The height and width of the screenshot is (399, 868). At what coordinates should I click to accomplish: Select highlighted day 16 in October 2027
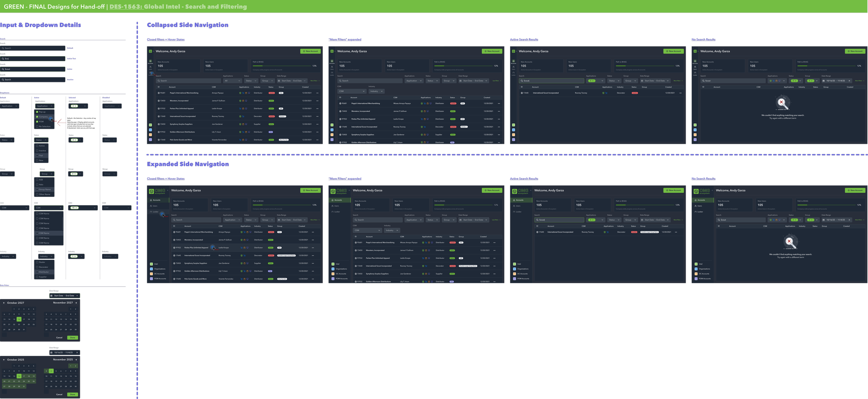19,319
